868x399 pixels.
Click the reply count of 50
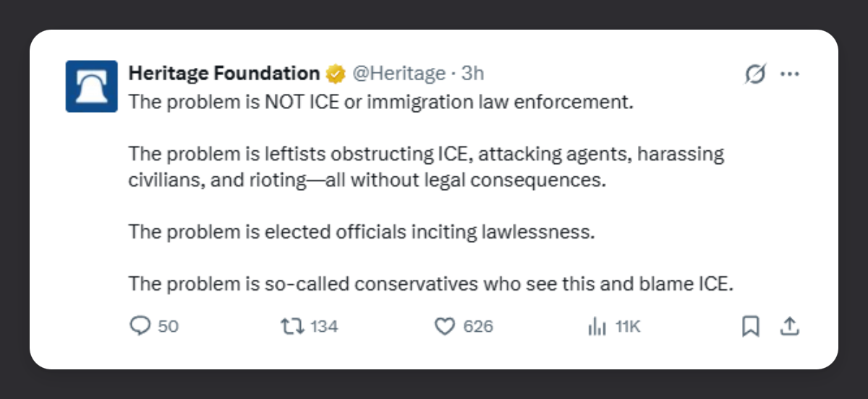click(x=168, y=327)
